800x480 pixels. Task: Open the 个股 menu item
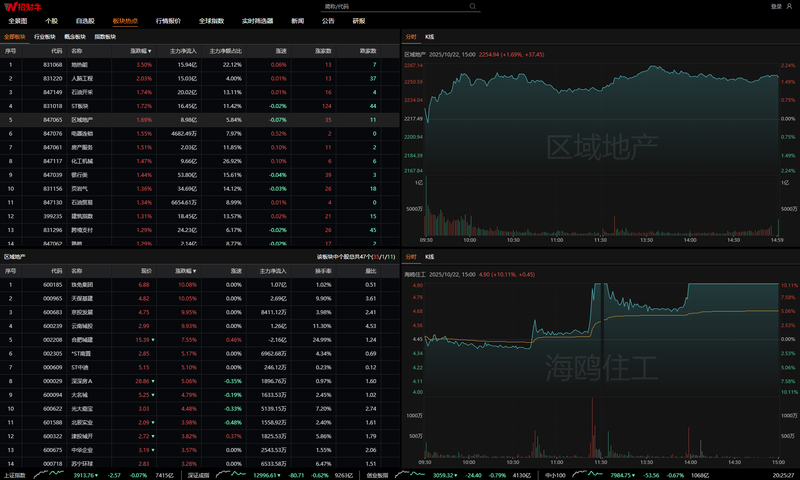52,21
